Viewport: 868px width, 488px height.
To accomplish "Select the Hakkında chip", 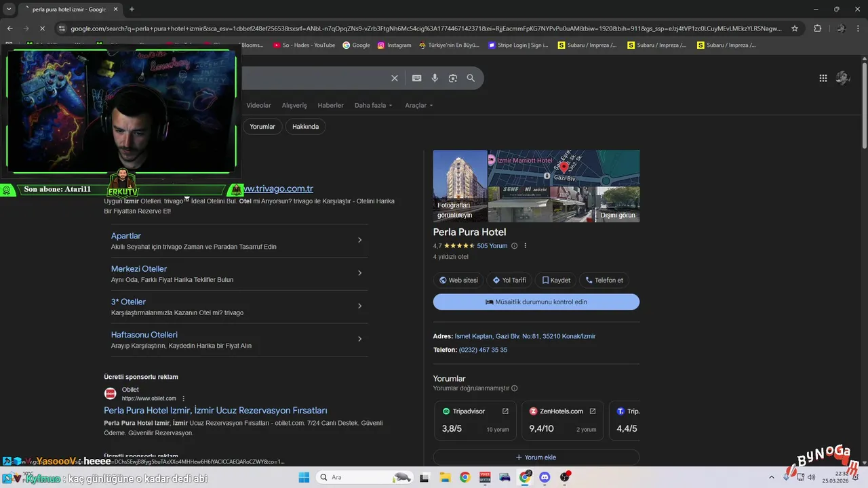I will [305, 127].
